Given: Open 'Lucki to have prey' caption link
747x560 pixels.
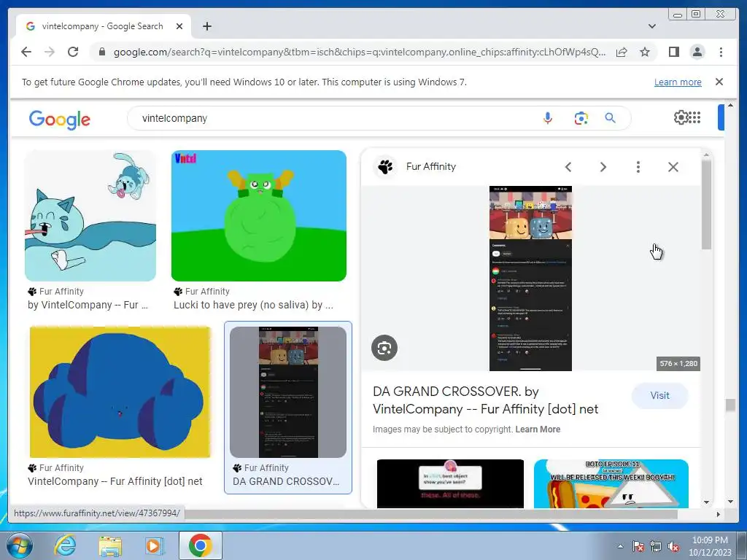Looking at the screenshot, I should coord(253,305).
